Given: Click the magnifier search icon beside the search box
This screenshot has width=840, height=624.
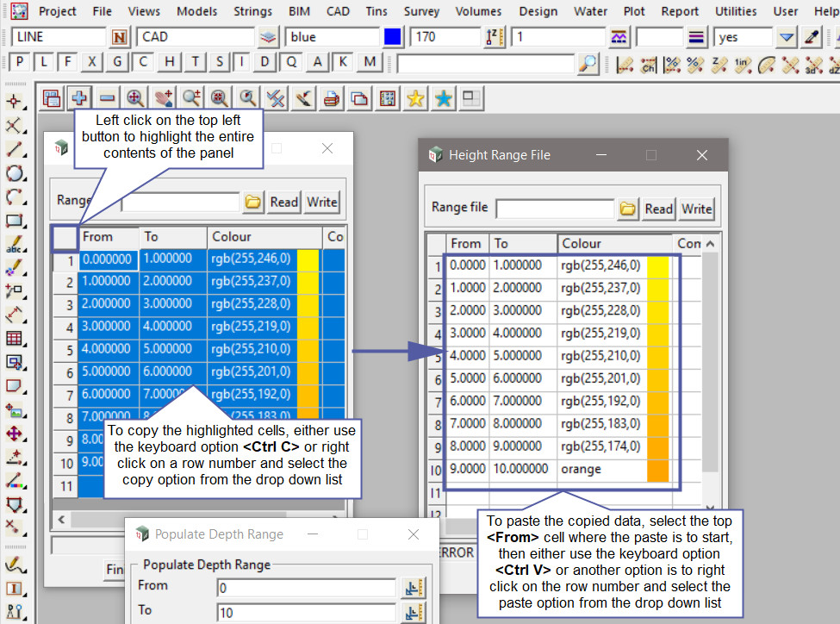Looking at the screenshot, I should [x=588, y=63].
